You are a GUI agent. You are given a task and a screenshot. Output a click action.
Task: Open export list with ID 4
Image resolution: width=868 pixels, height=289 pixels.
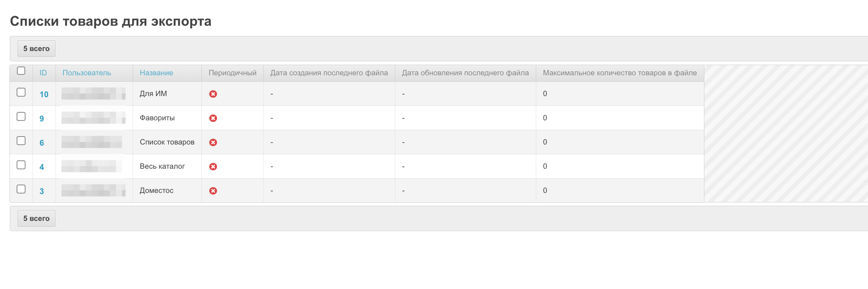pyautogui.click(x=42, y=167)
